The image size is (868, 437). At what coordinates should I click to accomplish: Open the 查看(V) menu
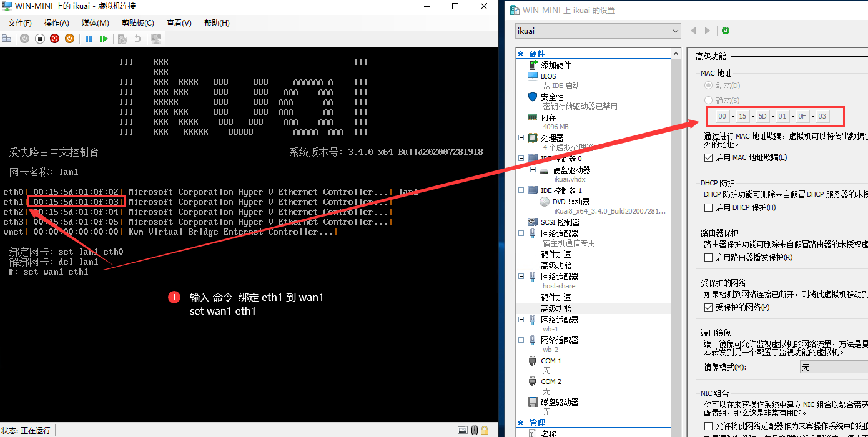coord(179,23)
